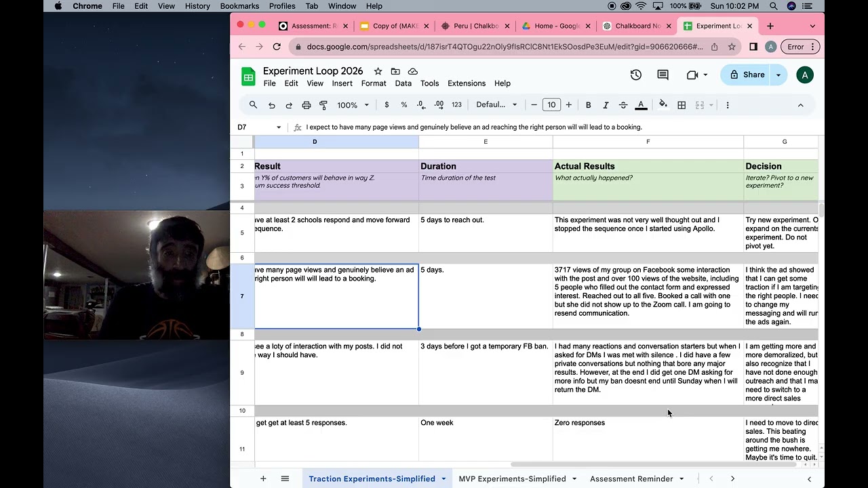The image size is (868, 488).
Task: Open the Borders tool
Action: click(682, 105)
